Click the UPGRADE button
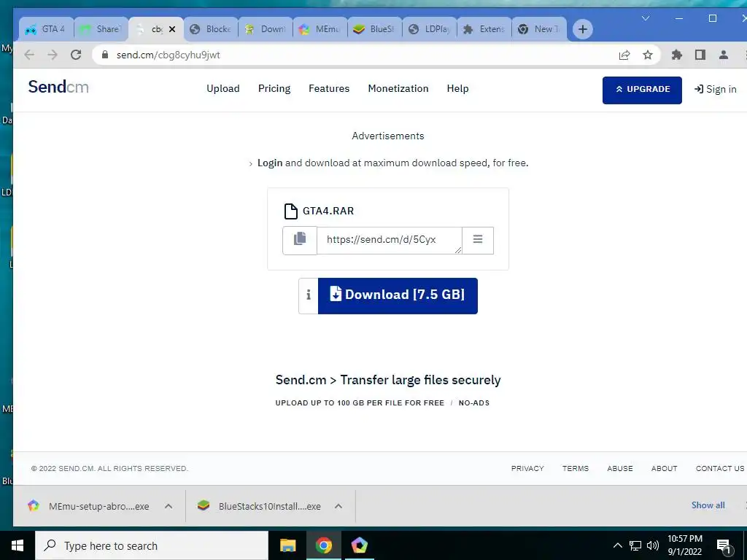The image size is (747, 560). click(642, 90)
